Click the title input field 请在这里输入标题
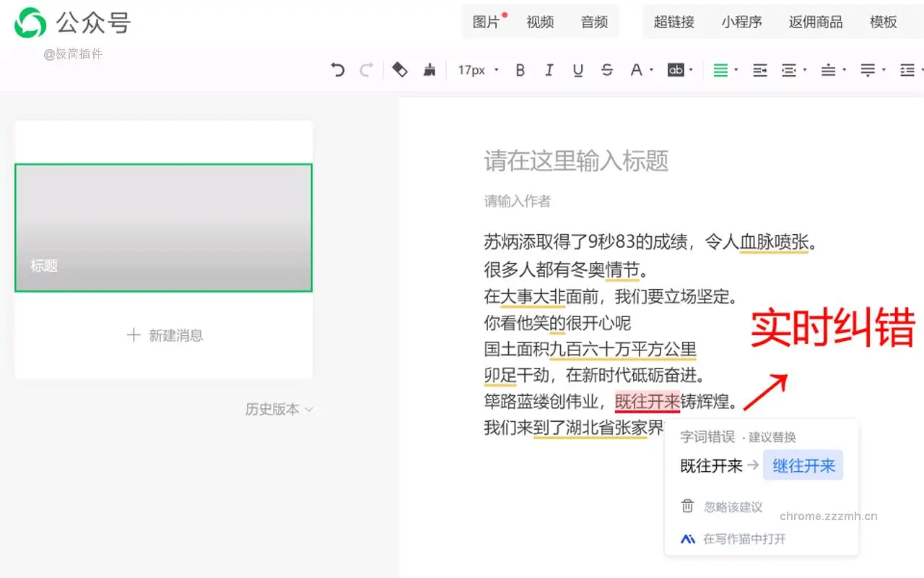 576,160
